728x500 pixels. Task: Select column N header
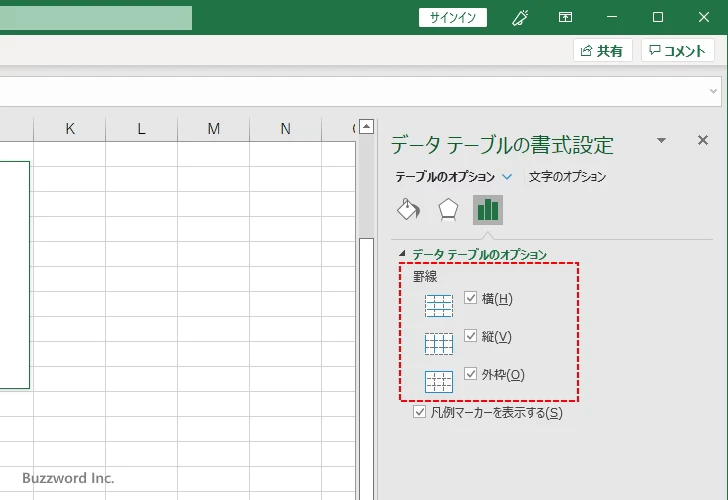pos(286,129)
